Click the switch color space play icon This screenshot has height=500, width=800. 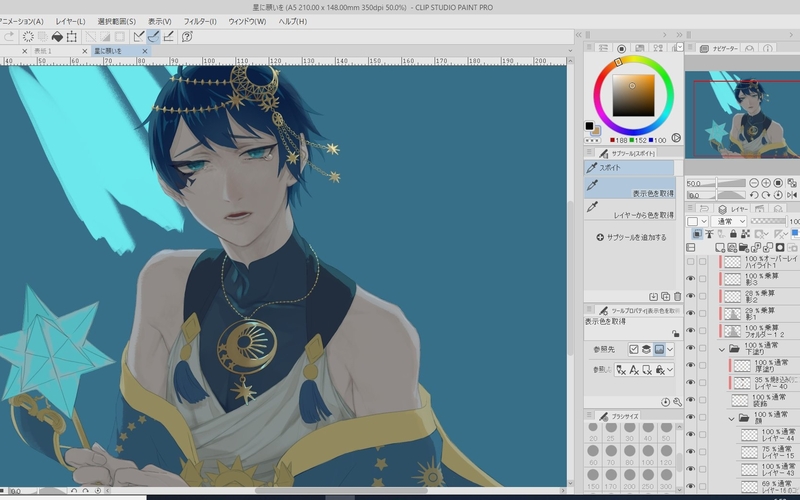pos(676,138)
